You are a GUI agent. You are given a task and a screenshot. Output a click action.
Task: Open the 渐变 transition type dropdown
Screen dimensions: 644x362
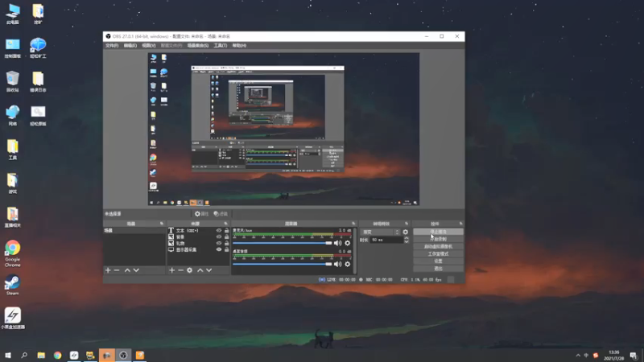click(x=380, y=232)
